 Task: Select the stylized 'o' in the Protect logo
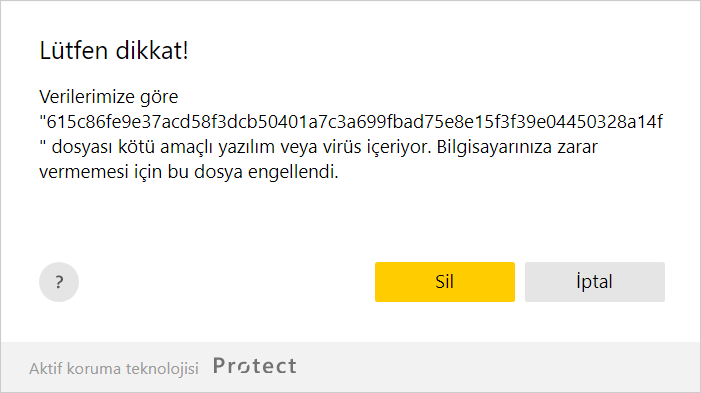[243, 367]
